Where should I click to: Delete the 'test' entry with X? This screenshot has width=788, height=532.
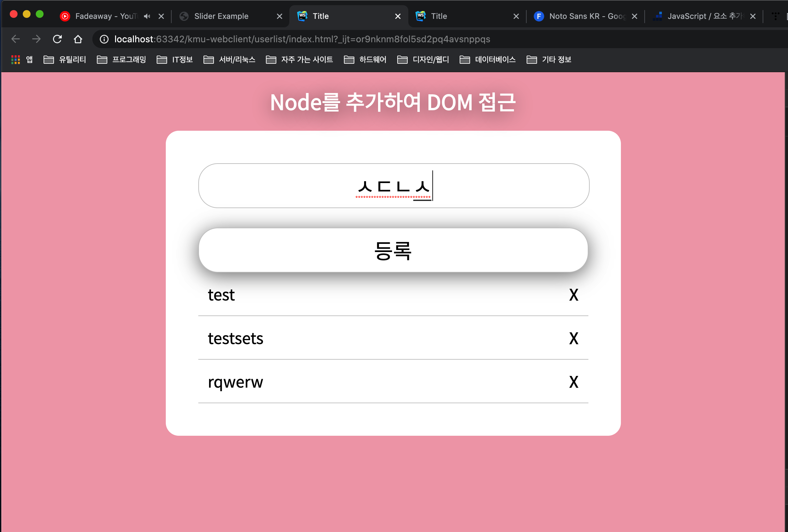pos(573,295)
